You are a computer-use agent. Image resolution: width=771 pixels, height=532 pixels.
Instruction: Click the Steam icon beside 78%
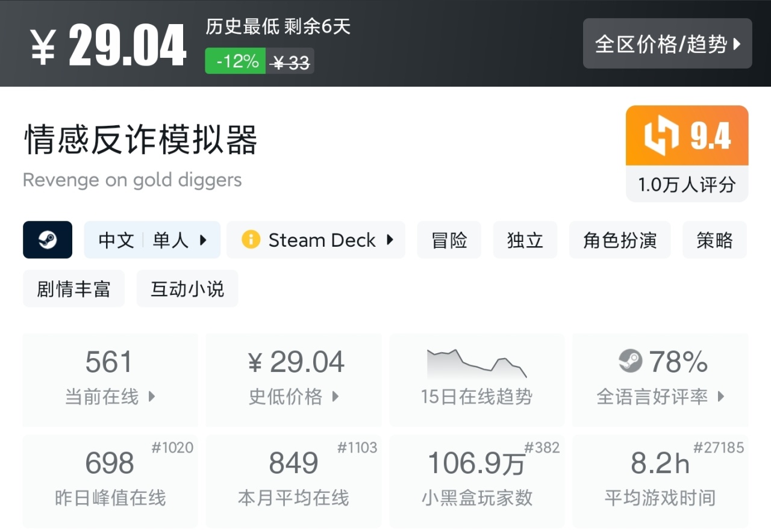tap(631, 361)
